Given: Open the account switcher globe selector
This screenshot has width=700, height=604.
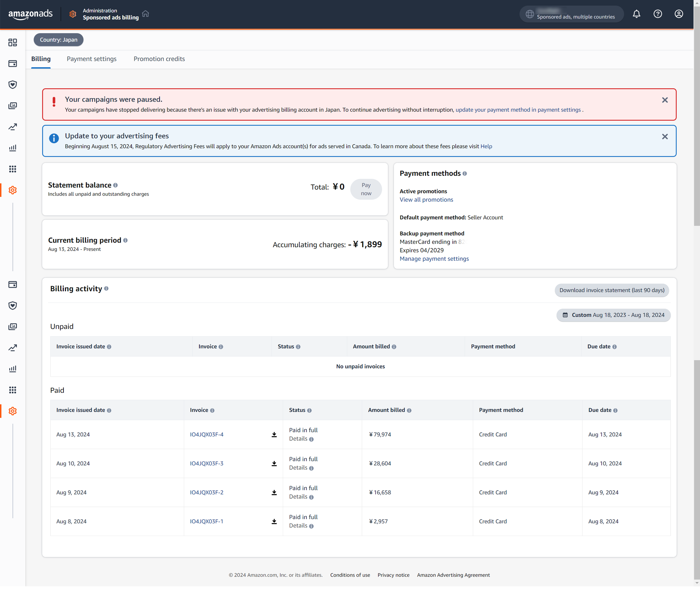Looking at the screenshot, I should tap(572, 14).
